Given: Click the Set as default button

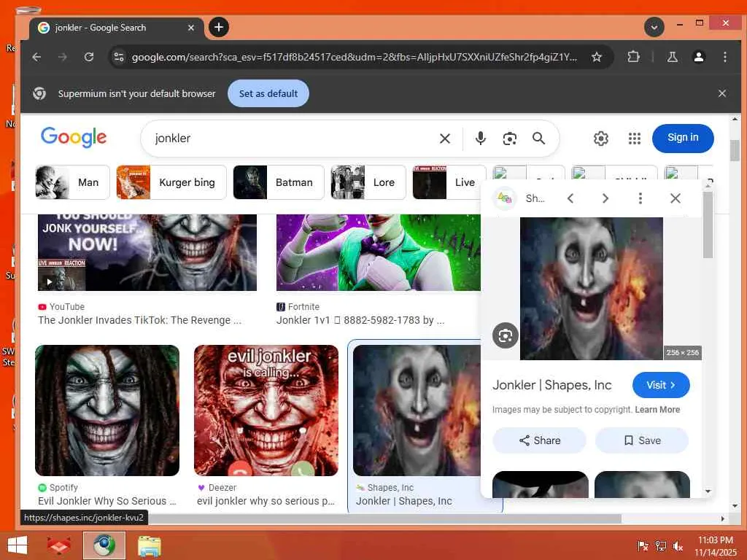Looking at the screenshot, I should 268,93.
